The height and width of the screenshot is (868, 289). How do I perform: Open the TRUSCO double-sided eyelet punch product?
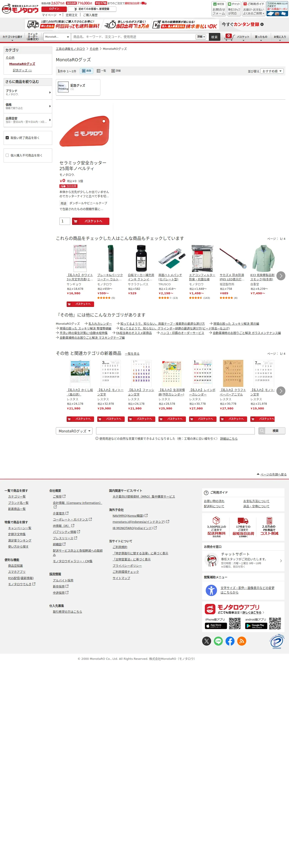[172, 258]
